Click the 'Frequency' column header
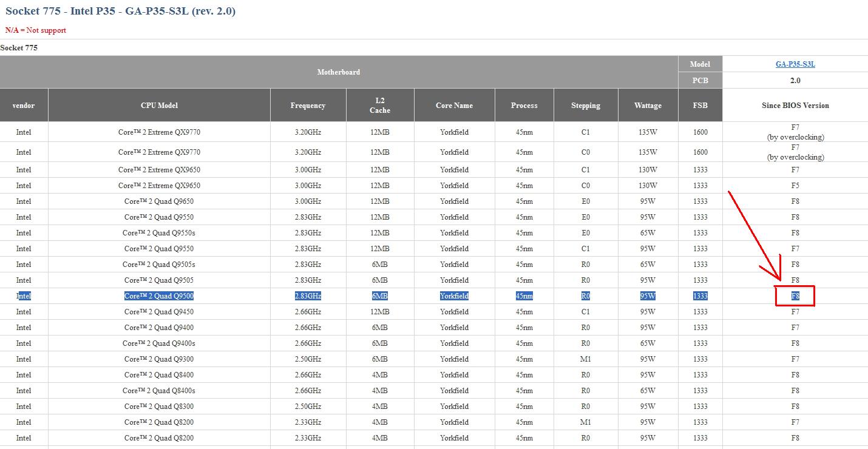 308,106
